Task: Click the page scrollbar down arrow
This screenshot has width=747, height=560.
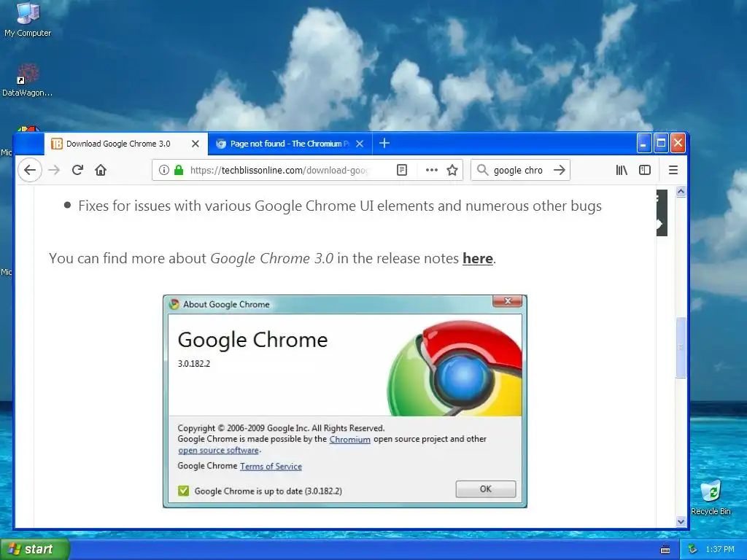Action: (x=681, y=522)
